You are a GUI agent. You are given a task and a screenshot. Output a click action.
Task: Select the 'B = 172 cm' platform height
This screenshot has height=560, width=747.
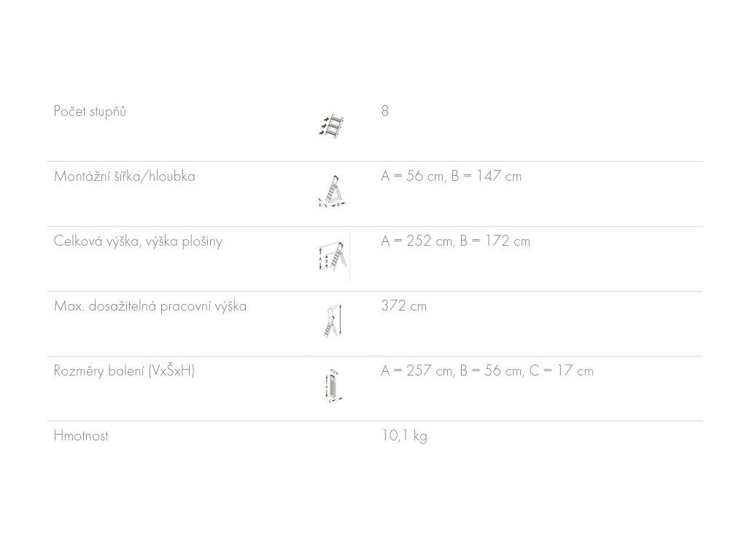coord(495,241)
